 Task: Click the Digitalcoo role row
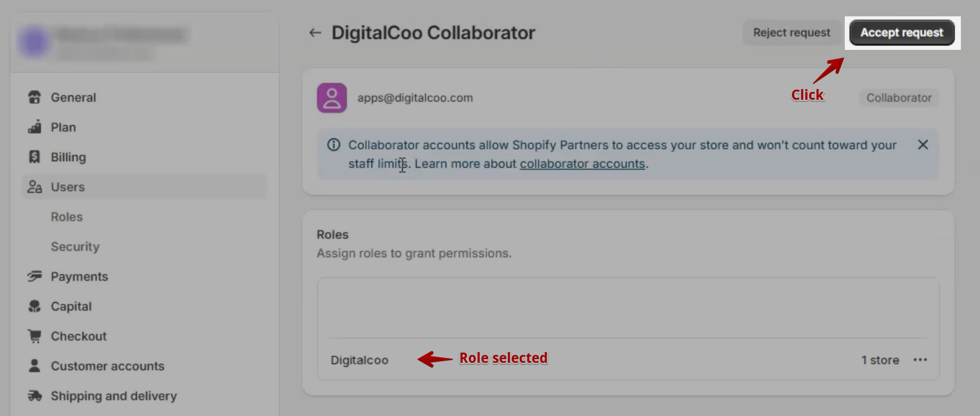click(628, 360)
